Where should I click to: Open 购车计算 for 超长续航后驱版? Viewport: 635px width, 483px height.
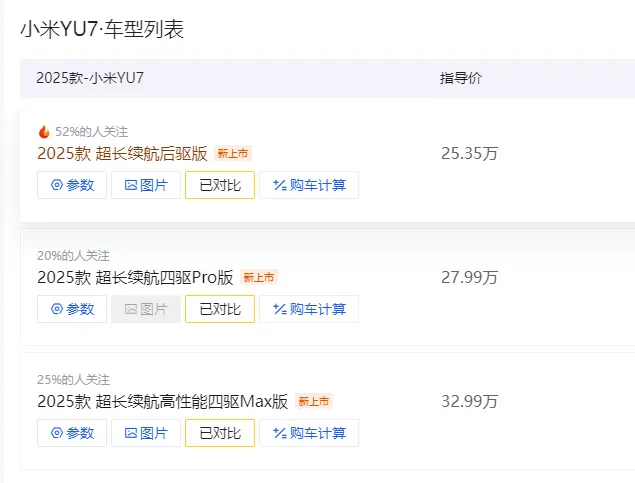tap(309, 185)
